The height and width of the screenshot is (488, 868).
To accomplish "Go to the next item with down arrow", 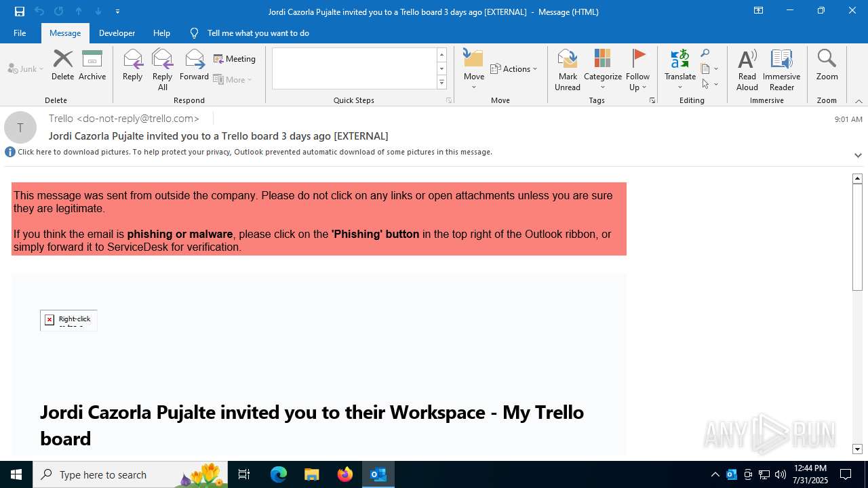I will pos(98,11).
